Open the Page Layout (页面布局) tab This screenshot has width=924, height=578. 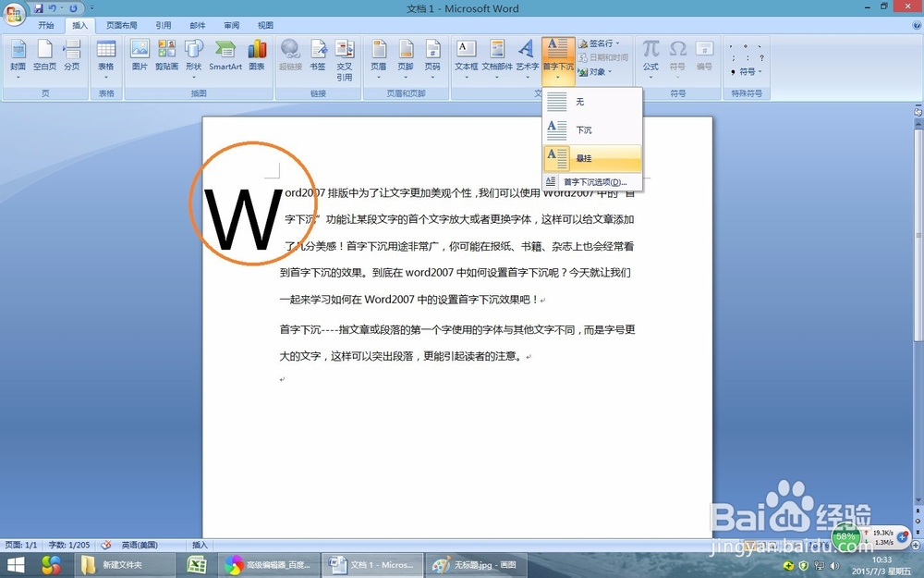click(x=121, y=25)
